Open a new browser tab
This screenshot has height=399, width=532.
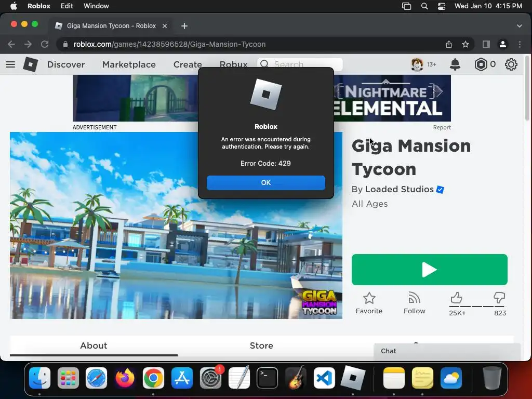(x=184, y=26)
